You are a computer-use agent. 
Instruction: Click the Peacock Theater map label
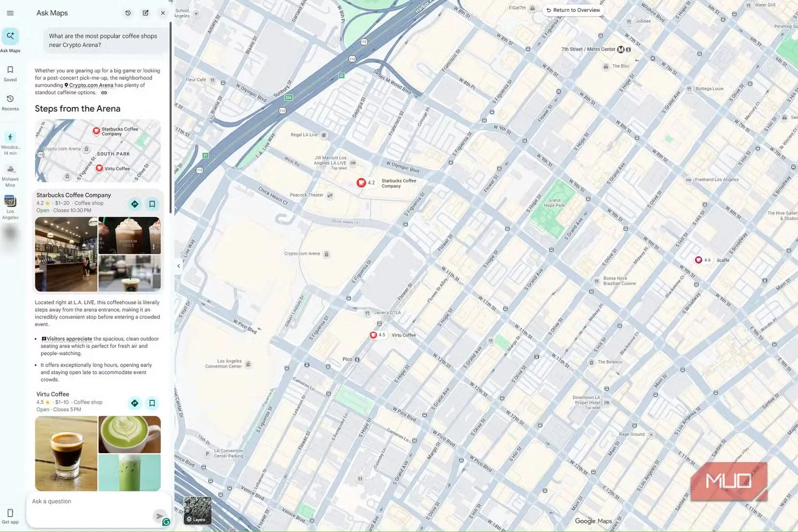[307, 195]
